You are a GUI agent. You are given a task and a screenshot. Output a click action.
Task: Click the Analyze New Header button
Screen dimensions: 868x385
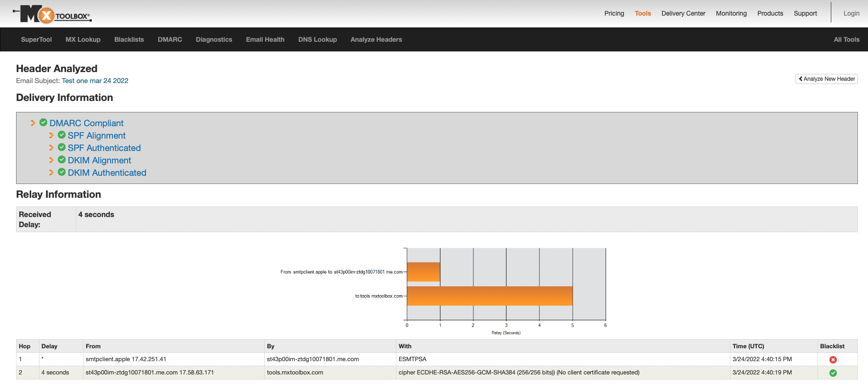[827, 79]
